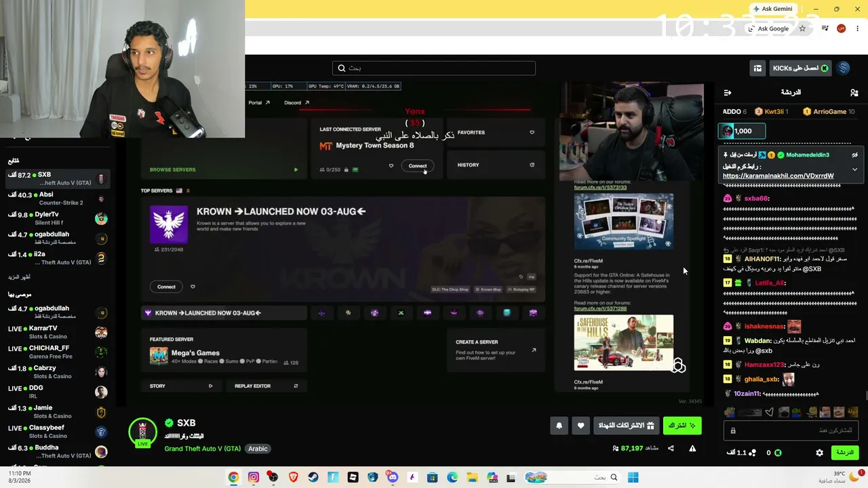Open the browser media control icon
Viewport: 868px width, 488px height.
(825, 28)
